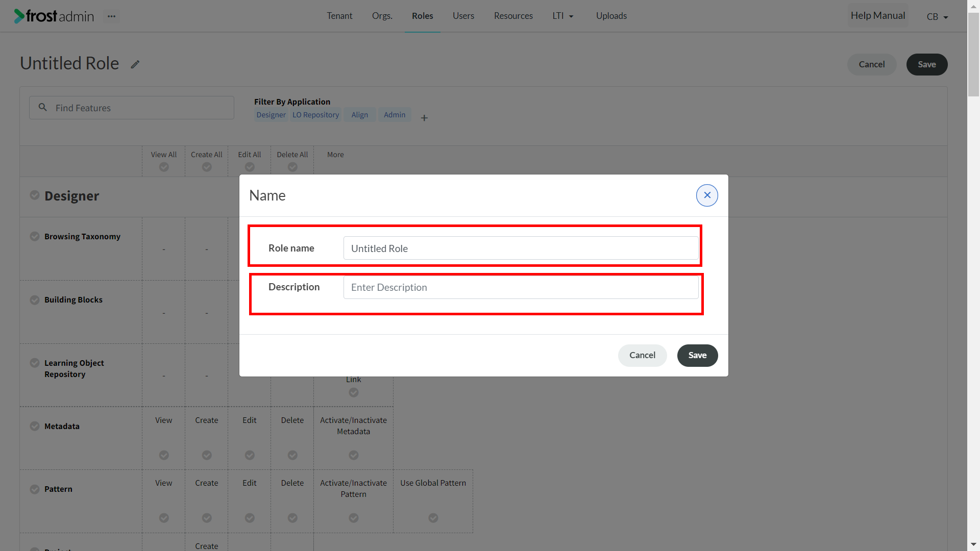Screen dimensions: 980x551
Task: Click the Untitled Role page title
Action: [x=69, y=63]
